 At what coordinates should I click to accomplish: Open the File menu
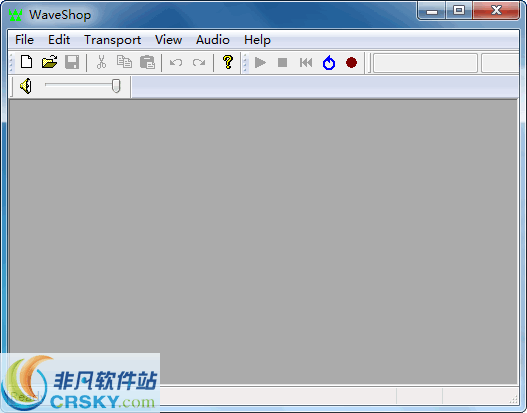[24, 40]
